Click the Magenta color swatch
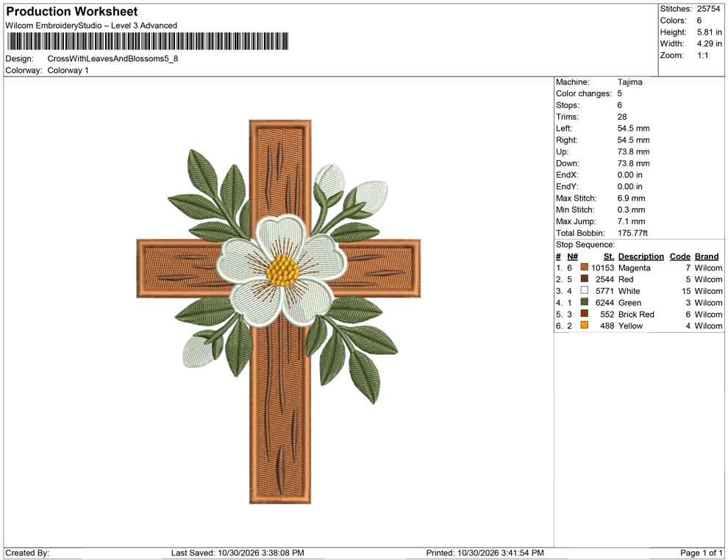The width and height of the screenshot is (728, 560). [585, 268]
